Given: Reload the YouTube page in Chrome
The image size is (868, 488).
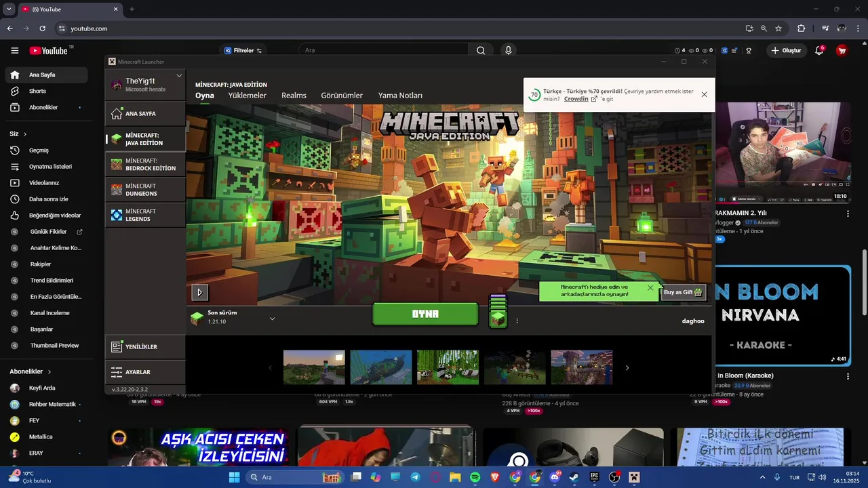Looking at the screenshot, I should [x=43, y=28].
